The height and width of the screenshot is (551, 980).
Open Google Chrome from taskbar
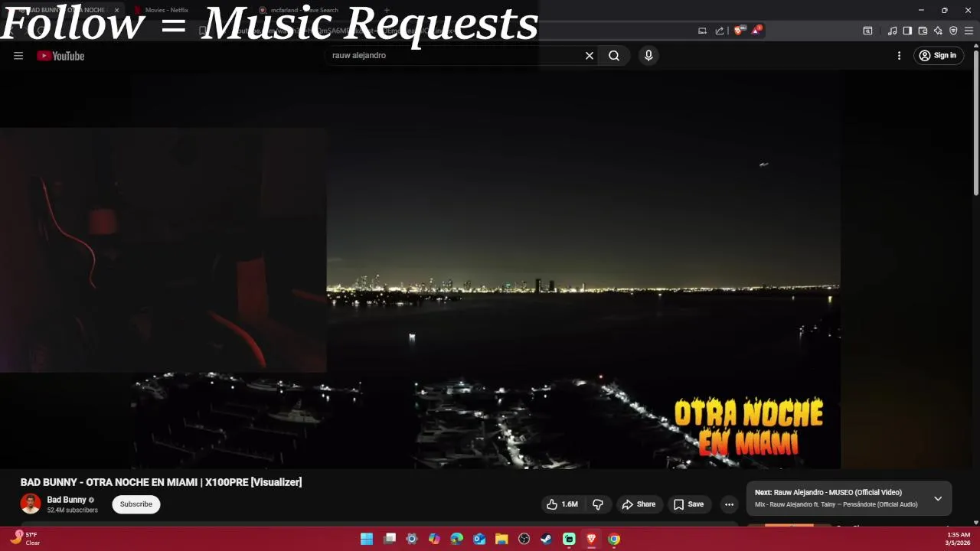(613, 539)
